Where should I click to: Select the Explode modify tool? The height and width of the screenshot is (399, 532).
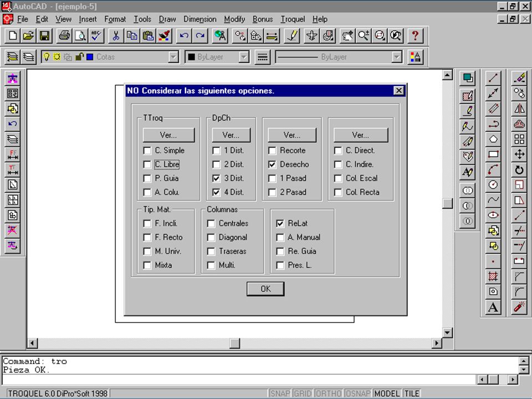point(519,307)
